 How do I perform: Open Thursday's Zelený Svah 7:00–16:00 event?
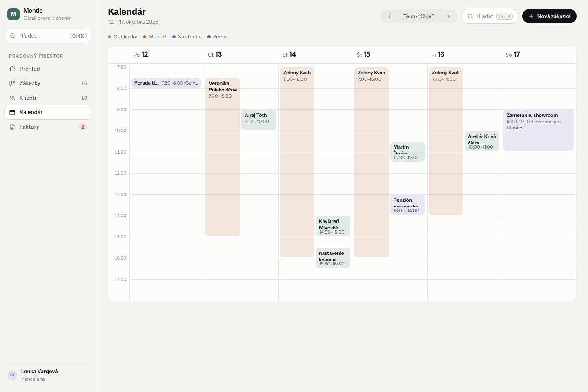tap(372, 162)
